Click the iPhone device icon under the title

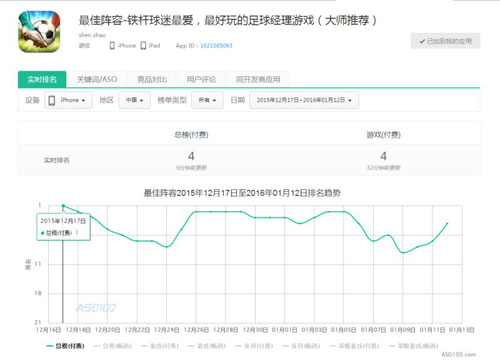click(x=112, y=45)
